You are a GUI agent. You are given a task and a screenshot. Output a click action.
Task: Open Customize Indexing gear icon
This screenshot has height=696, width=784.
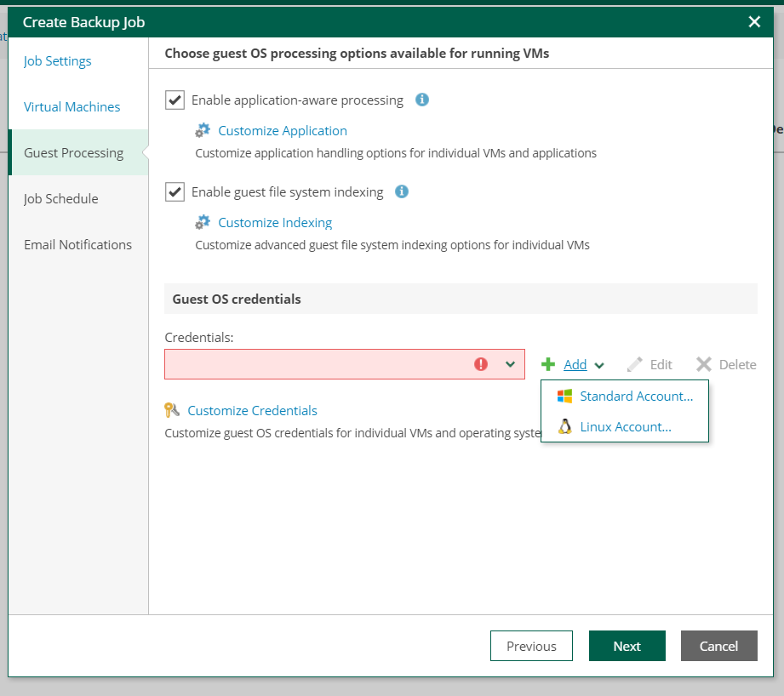tap(203, 222)
